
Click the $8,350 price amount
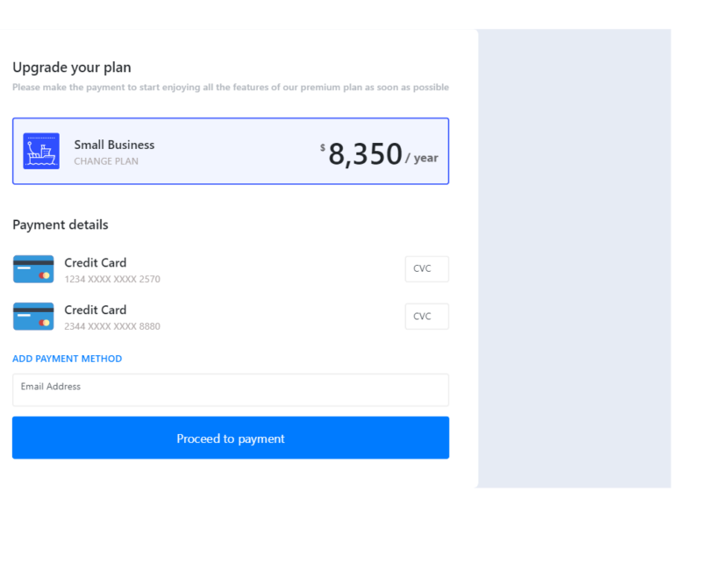(x=365, y=154)
